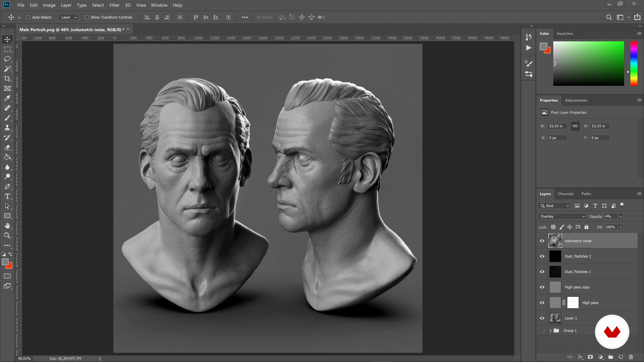The width and height of the screenshot is (644, 362).
Task: Select the Blur tool
Action: [x=7, y=167]
